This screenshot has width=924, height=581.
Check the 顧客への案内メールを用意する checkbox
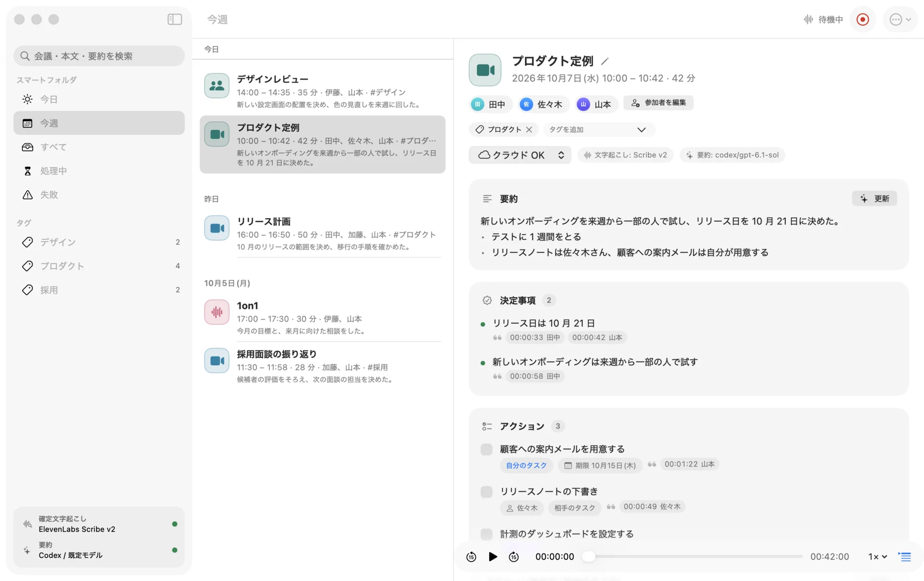(x=486, y=449)
